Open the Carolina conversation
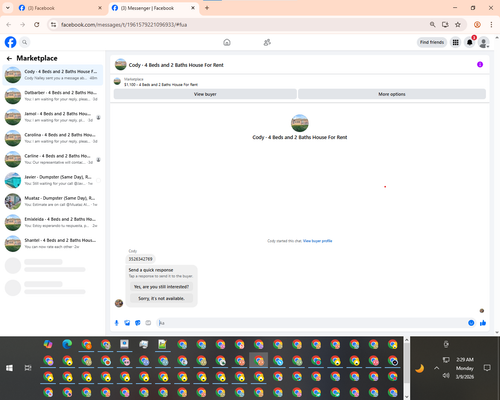This screenshot has width=500, height=400. pos(52,138)
